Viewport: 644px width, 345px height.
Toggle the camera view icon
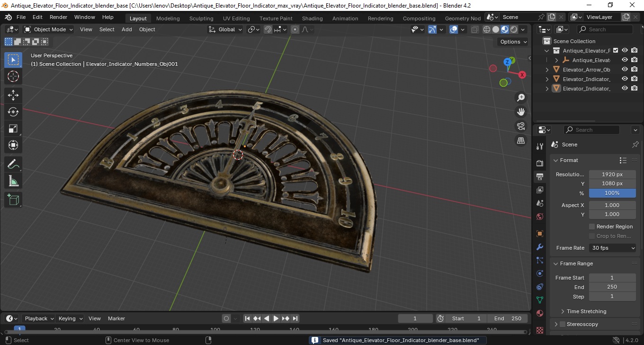(x=521, y=126)
